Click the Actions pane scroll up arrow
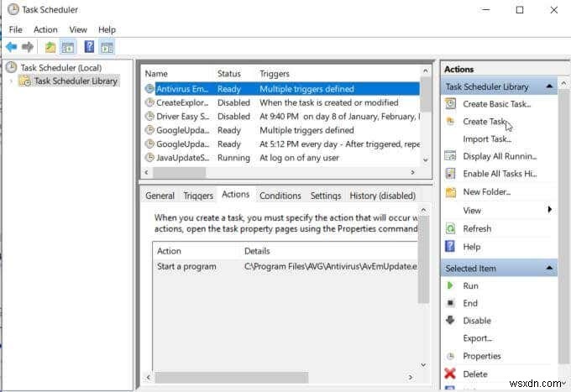571x392 pixels. [x=563, y=83]
